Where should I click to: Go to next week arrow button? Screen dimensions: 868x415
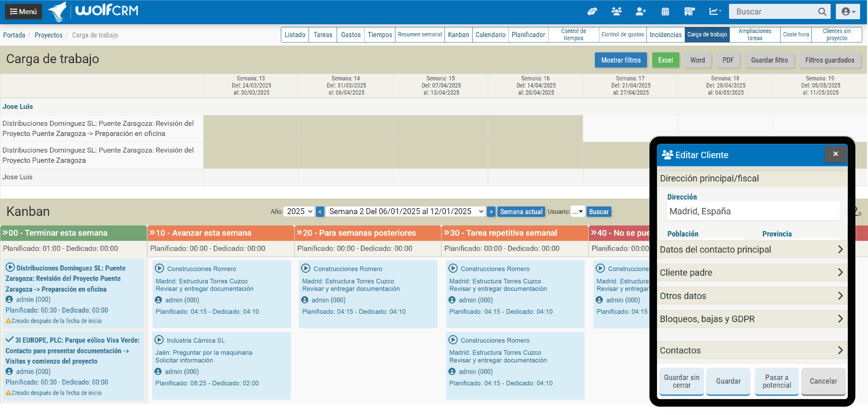491,212
